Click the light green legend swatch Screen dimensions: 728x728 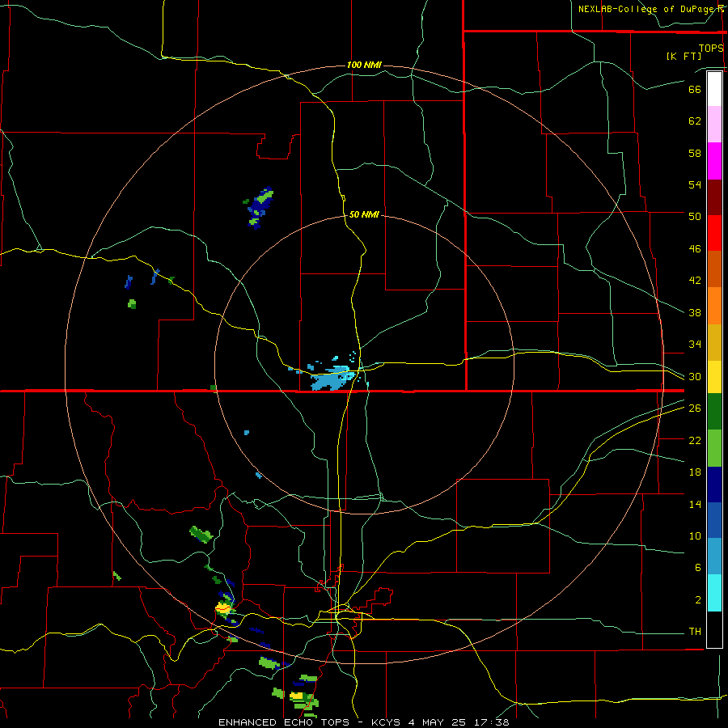tap(714, 448)
